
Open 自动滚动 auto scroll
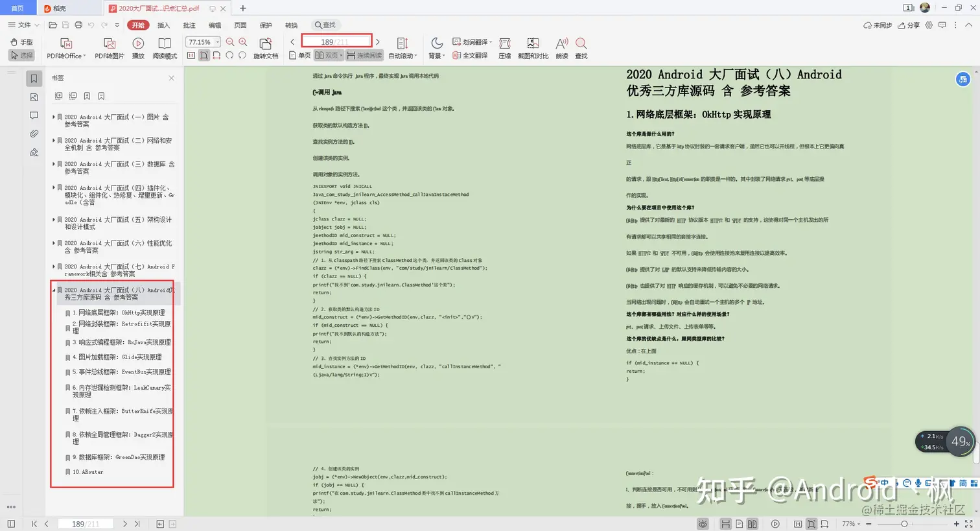point(402,49)
